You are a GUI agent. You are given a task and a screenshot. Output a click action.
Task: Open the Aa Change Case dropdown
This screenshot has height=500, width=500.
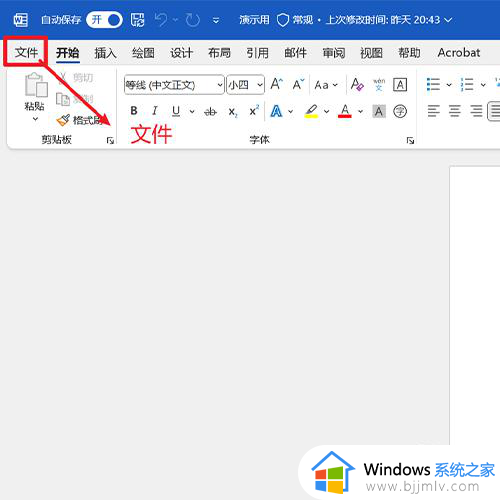tap(326, 85)
